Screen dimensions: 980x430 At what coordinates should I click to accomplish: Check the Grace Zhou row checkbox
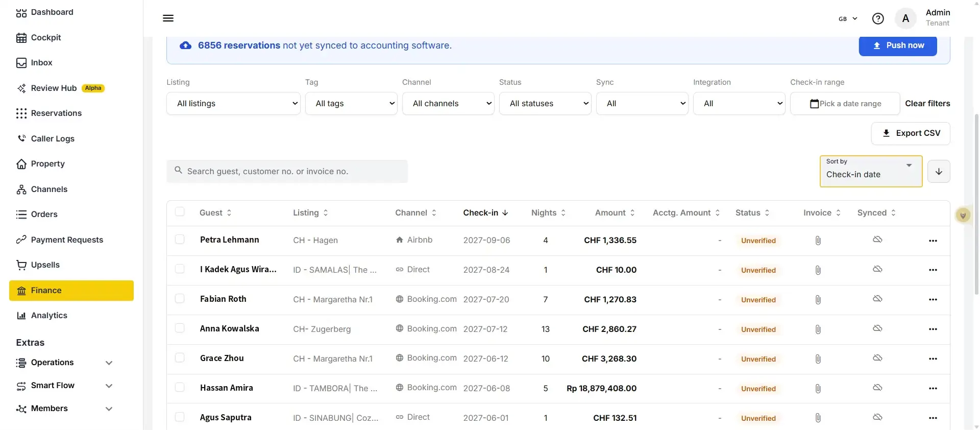180,358
